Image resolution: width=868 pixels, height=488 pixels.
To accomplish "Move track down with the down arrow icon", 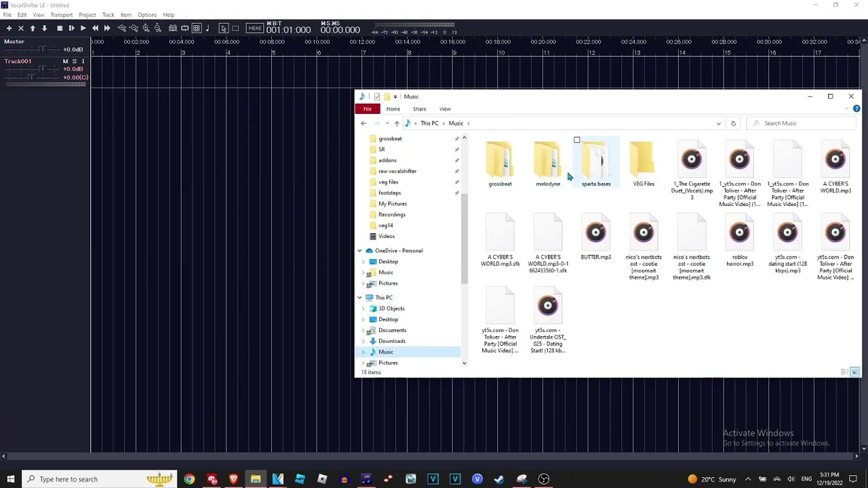I will tap(44, 28).
